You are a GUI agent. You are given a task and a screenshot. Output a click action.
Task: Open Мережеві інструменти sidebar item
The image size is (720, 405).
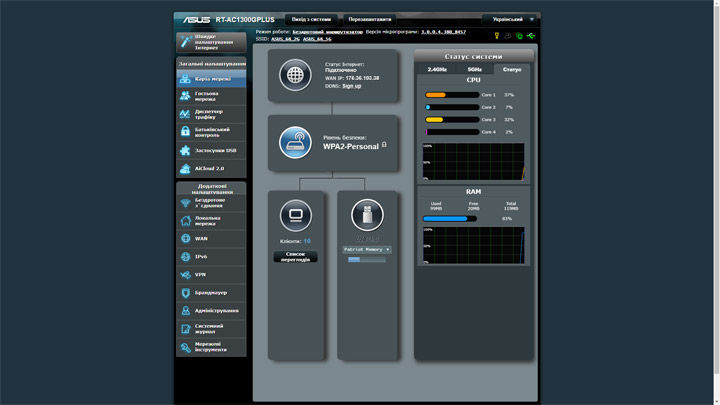[211, 347]
